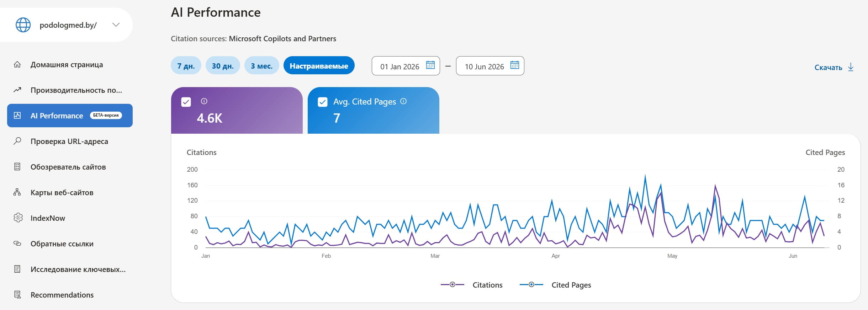Select the 30 дн. date range
The width and height of the screenshot is (868, 310).
tap(223, 66)
